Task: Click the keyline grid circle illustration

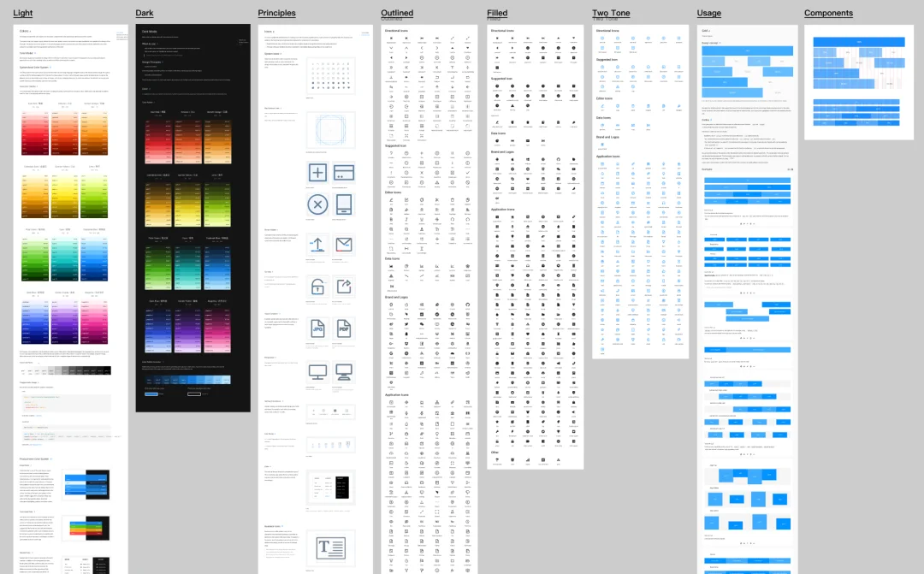Action: [330, 130]
